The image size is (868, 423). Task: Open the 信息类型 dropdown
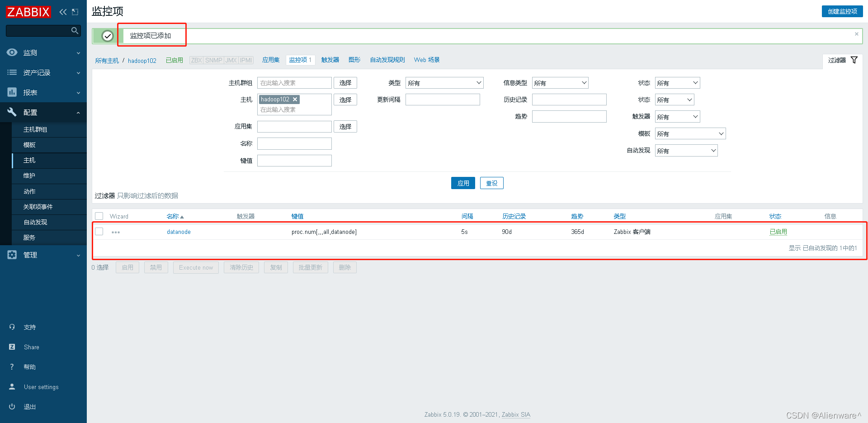coord(560,83)
